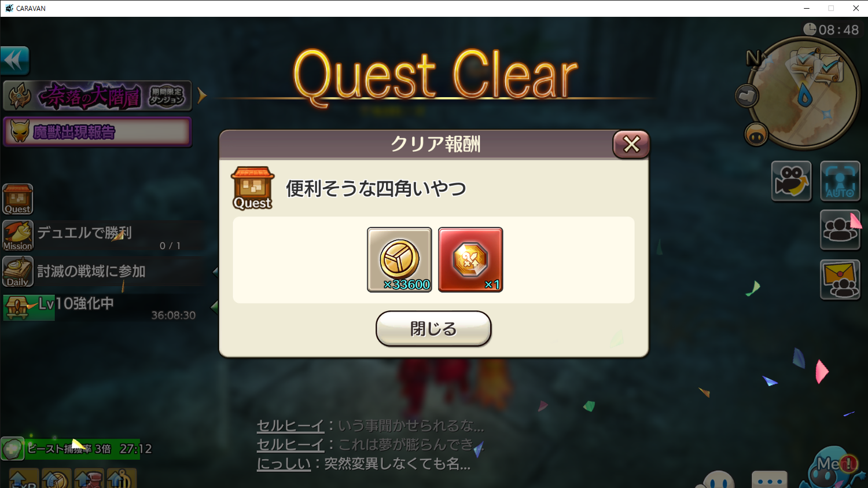Close the クリア報酬 dialog with X

631,144
